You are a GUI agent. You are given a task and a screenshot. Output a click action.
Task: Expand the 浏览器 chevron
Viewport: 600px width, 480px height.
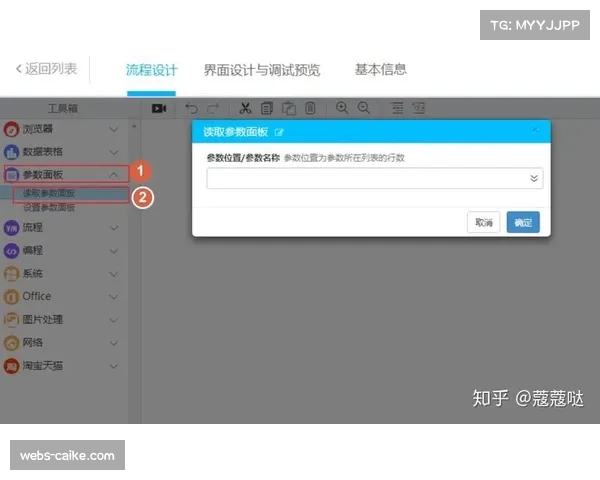[x=114, y=129]
